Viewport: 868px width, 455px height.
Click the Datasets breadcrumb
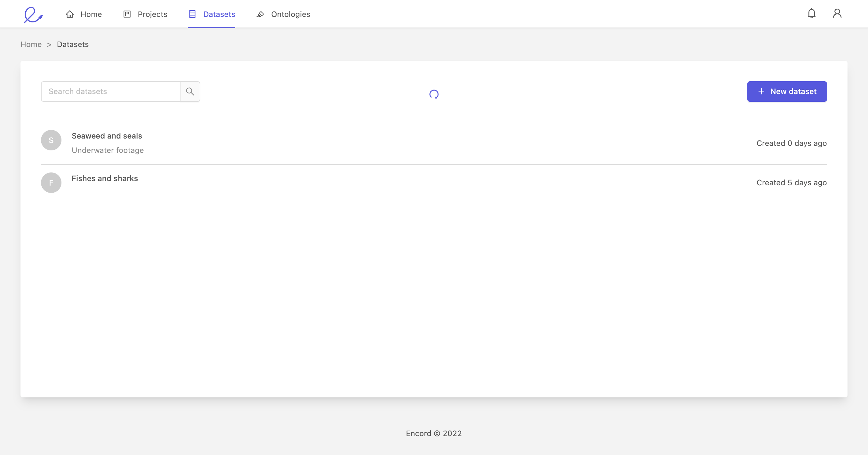tap(73, 44)
